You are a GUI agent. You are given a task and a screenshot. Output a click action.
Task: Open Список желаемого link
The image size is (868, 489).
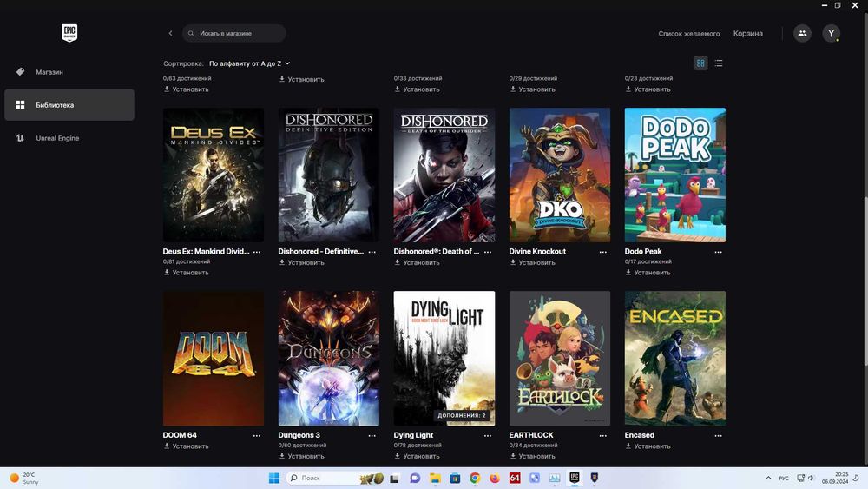tap(688, 34)
